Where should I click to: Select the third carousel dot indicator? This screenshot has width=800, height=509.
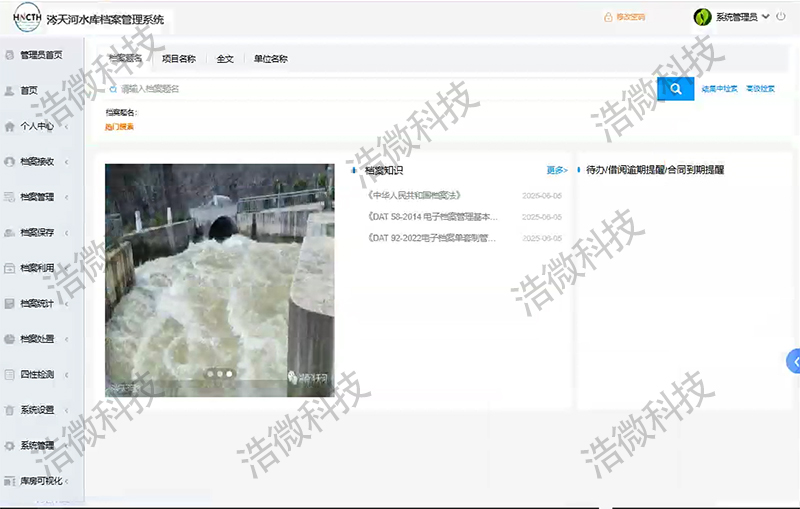tap(230, 374)
